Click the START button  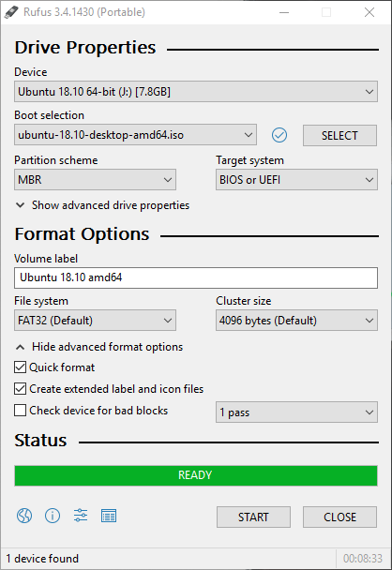253,517
